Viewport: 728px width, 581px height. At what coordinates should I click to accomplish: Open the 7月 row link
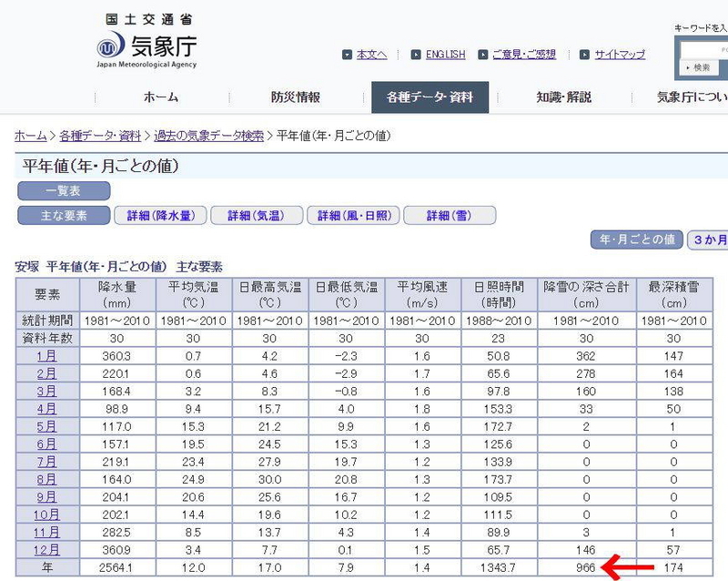47,462
